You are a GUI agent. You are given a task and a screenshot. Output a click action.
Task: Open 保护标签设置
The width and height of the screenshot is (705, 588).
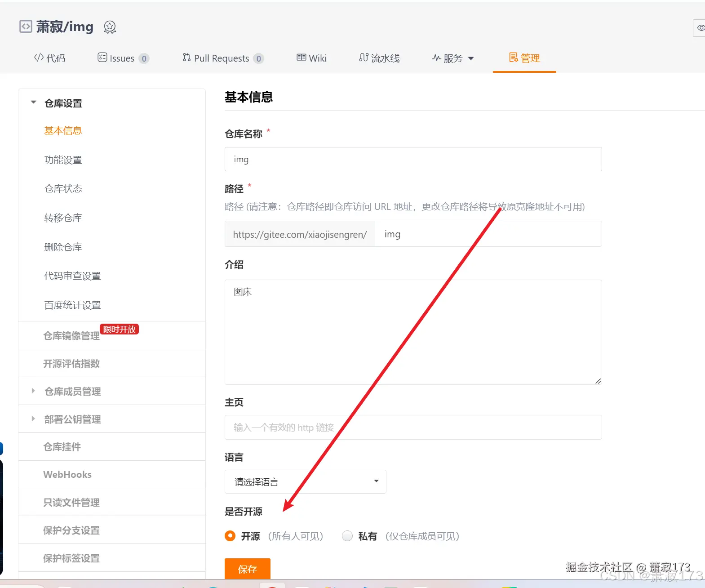pyautogui.click(x=71, y=558)
